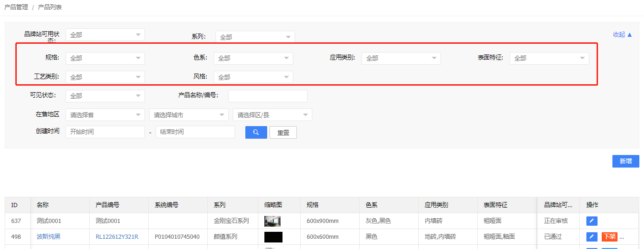644x249 pixels.
Task: Open the 波斯纯黑 product name link
Action: point(48,237)
